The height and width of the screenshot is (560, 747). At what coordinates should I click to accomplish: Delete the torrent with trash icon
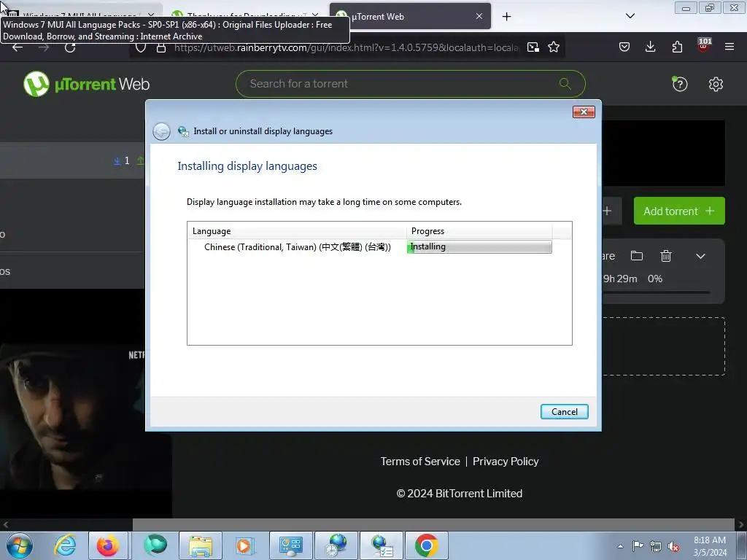(666, 256)
